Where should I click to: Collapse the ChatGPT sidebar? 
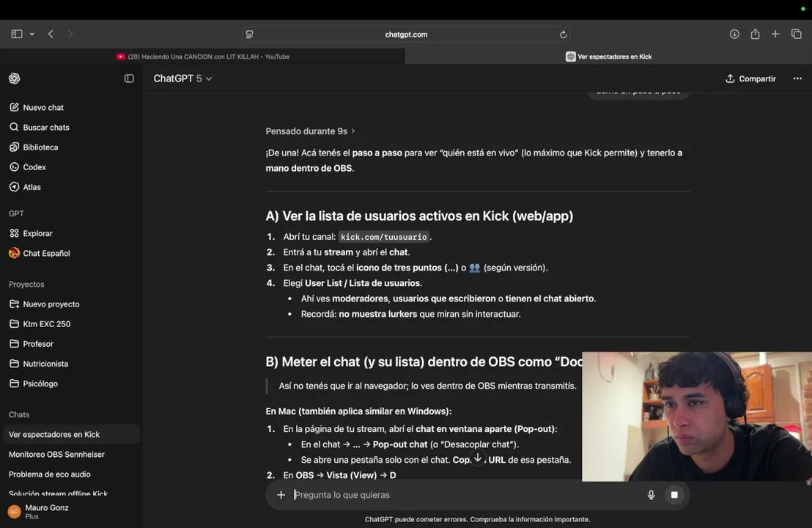(129, 78)
